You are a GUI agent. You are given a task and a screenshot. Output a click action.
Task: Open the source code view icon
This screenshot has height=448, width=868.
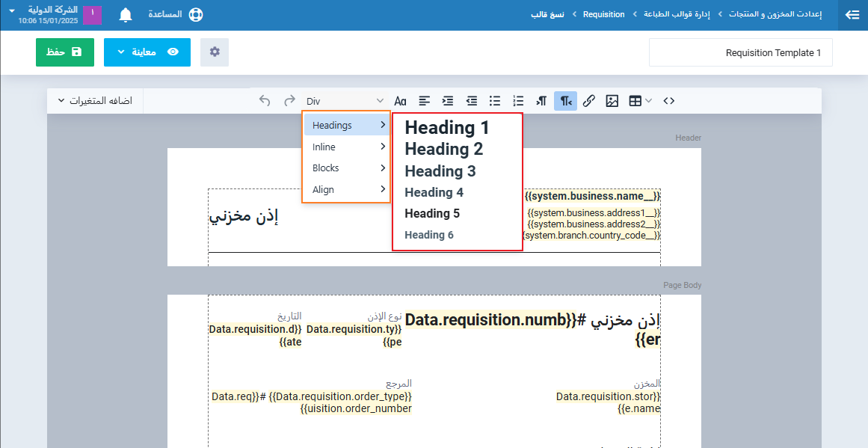coord(669,101)
